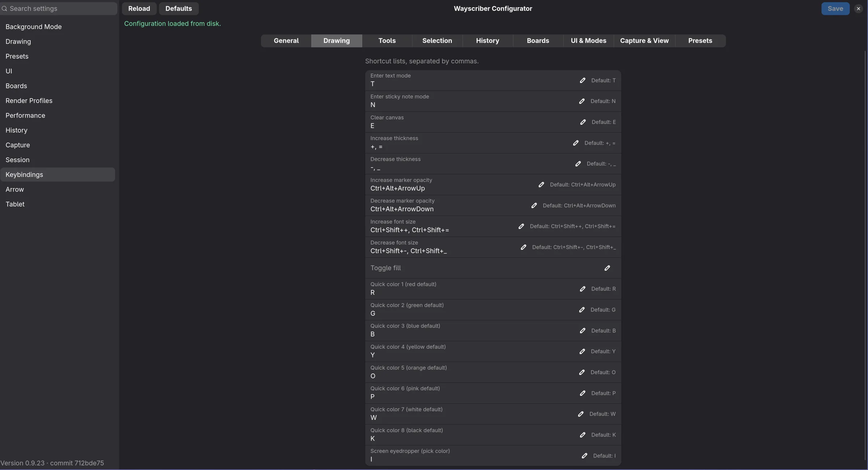Image resolution: width=868 pixels, height=470 pixels.
Task: Close the configurator window
Action: [858, 8]
